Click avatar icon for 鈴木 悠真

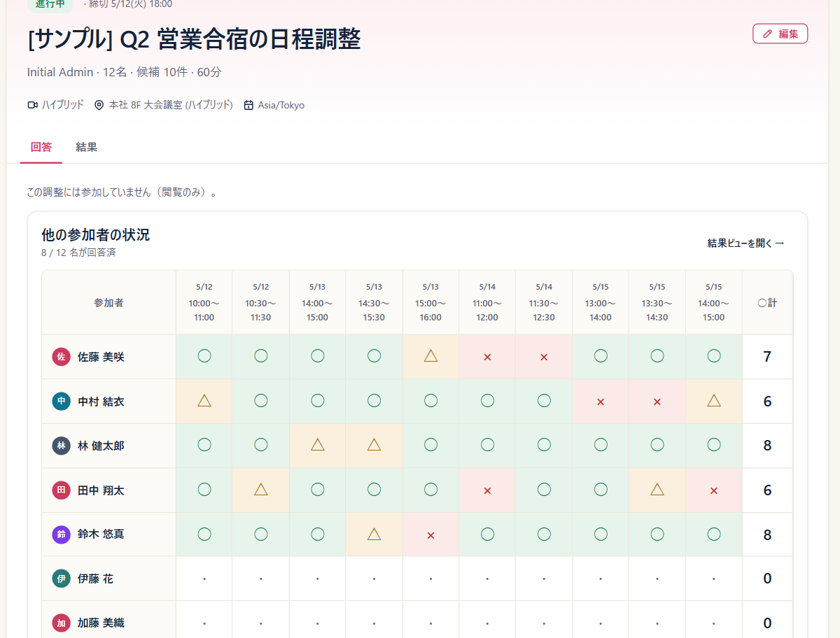pyautogui.click(x=62, y=534)
